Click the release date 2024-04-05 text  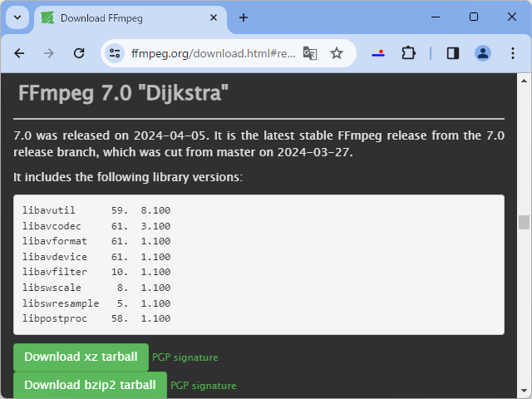click(170, 135)
